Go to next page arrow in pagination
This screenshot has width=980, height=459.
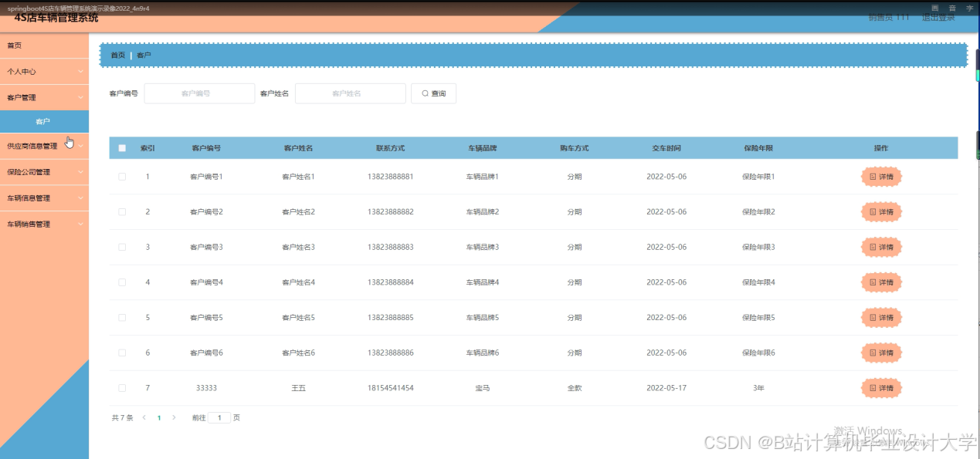(x=174, y=417)
